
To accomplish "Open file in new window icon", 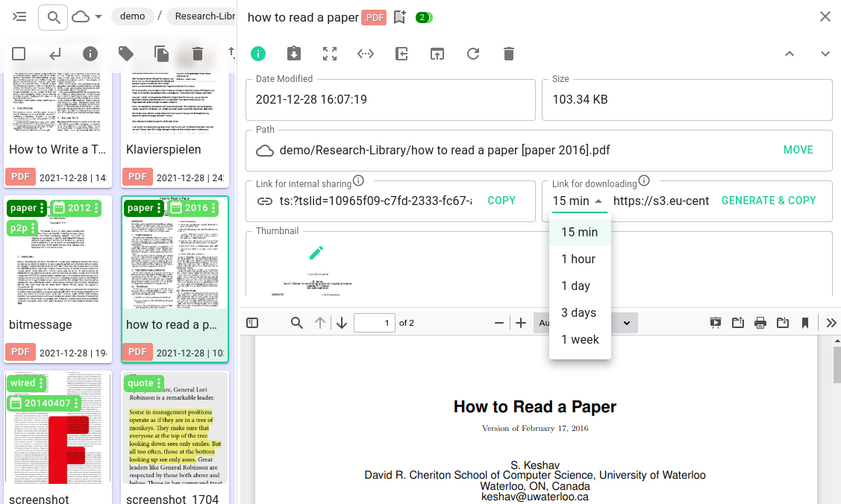I will point(437,54).
